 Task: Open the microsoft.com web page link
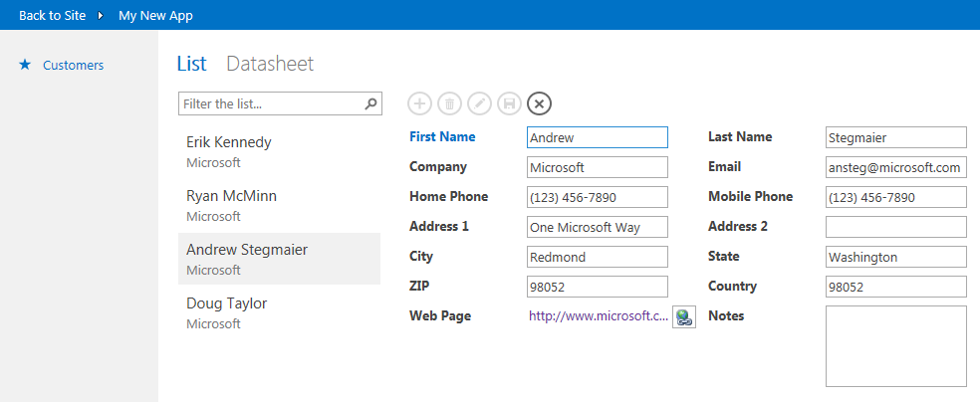(x=598, y=316)
